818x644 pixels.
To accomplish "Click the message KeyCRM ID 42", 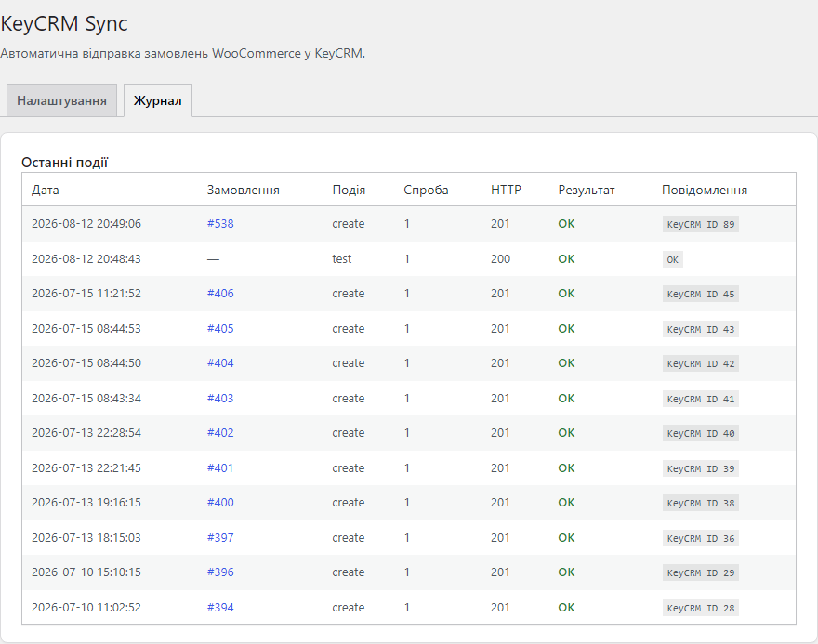I will (701, 364).
